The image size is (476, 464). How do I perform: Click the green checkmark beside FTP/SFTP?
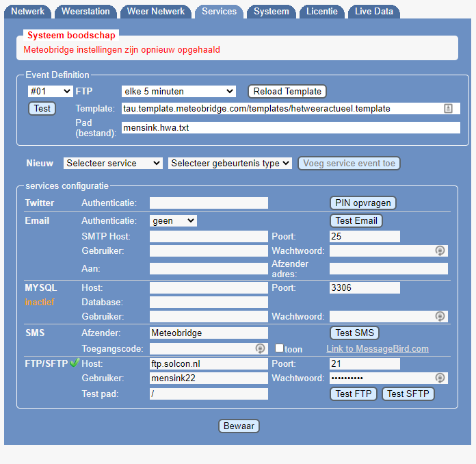tap(75, 363)
